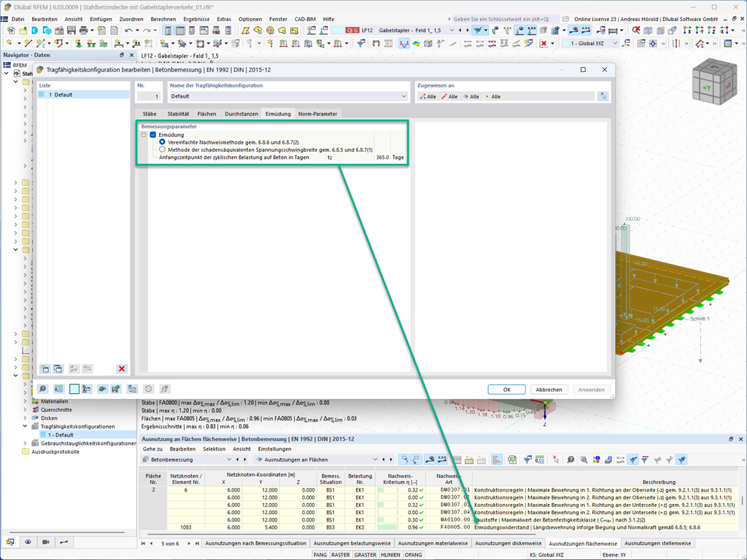
Task: Click view in Z direction icon
Action: [x=712, y=31]
